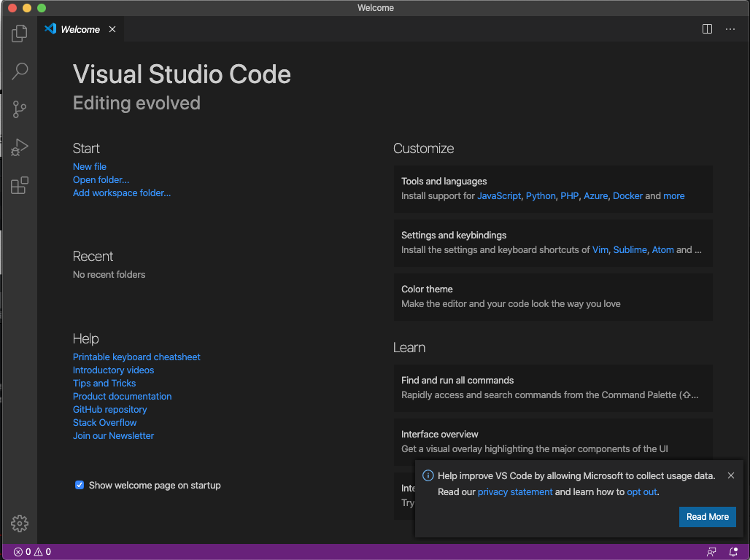The height and width of the screenshot is (560, 750).
Task: Open the GitHub repository link
Action: tap(109, 409)
